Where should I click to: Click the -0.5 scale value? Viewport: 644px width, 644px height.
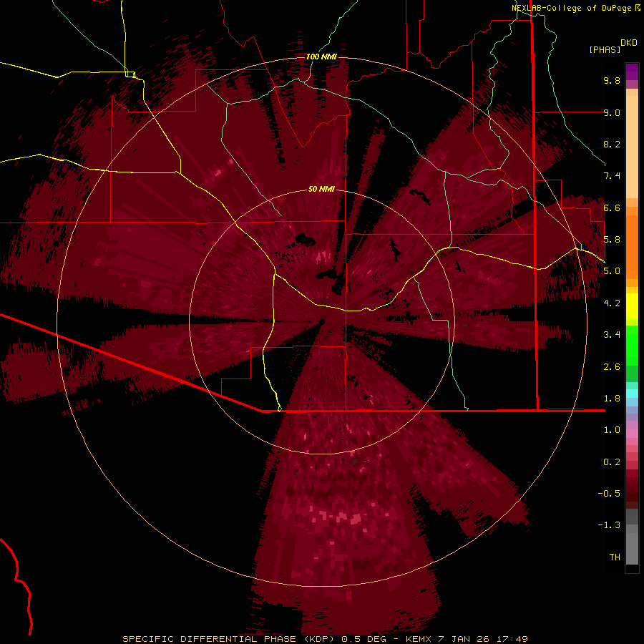tap(609, 494)
